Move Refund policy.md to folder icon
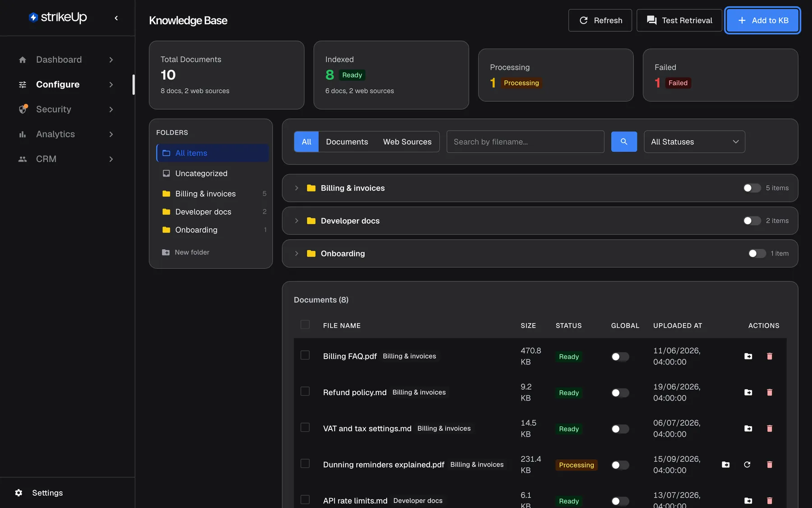The width and height of the screenshot is (812, 508). pyautogui.click(x=748, y=392)
